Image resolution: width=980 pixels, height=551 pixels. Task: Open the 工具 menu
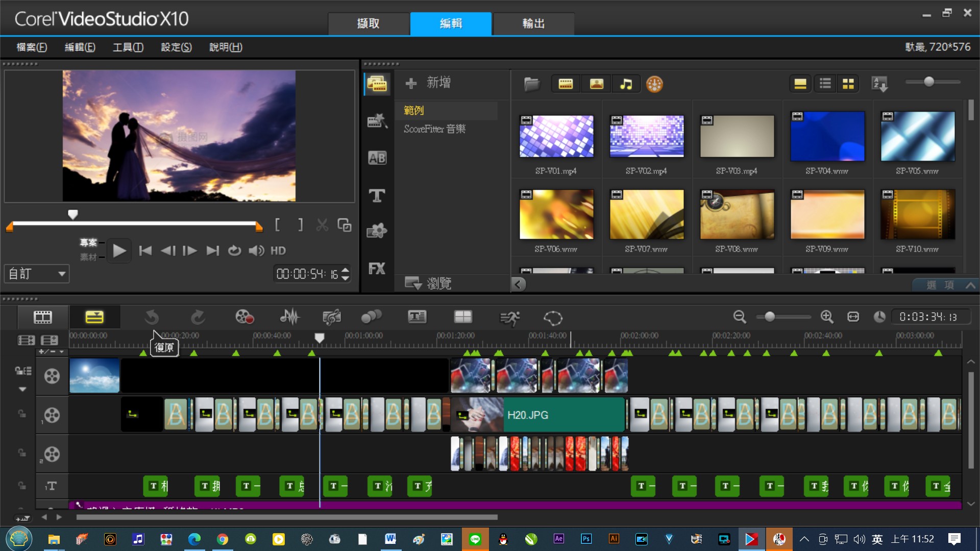click(128, 47)
